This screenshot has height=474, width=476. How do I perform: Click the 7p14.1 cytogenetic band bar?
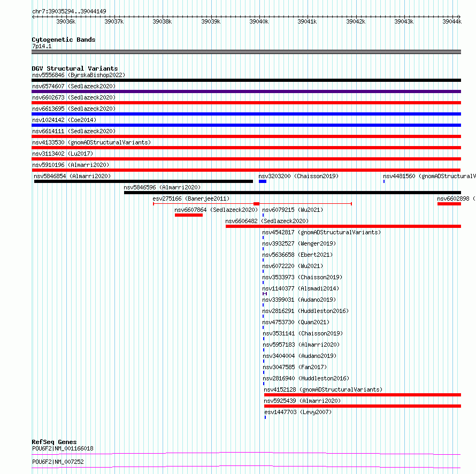pos(246,52)
